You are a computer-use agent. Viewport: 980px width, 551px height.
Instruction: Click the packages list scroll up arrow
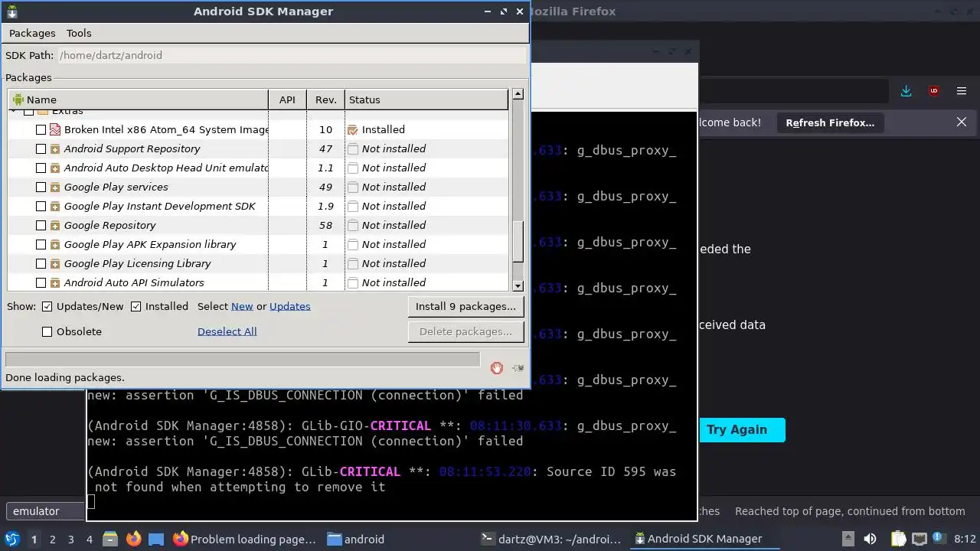pos(518,94)
